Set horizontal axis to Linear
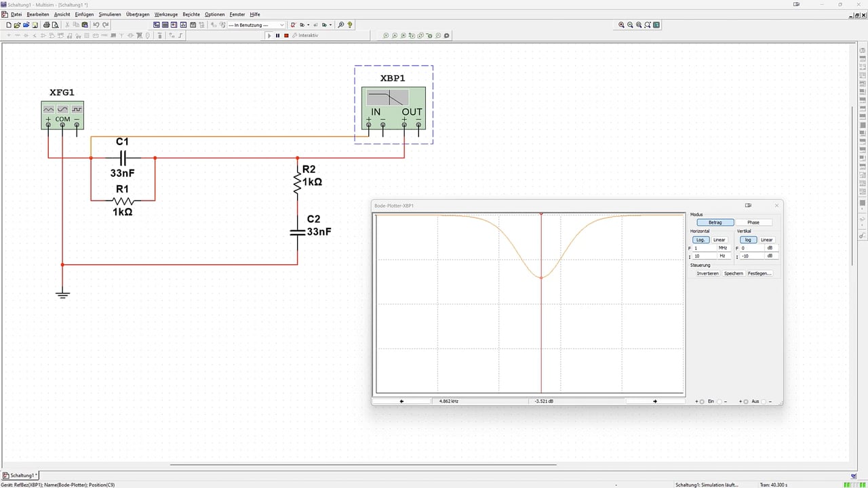The image size is (868, 488). (719, 239)
